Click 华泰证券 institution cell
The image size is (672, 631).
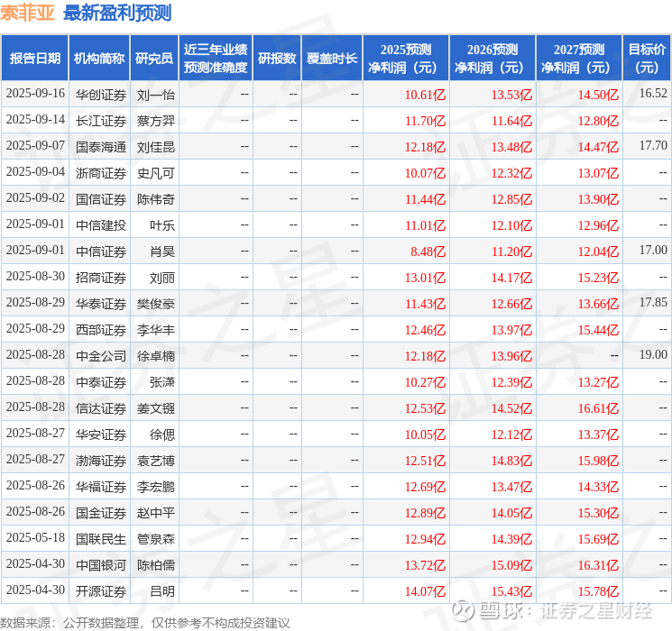coord(101,304)
